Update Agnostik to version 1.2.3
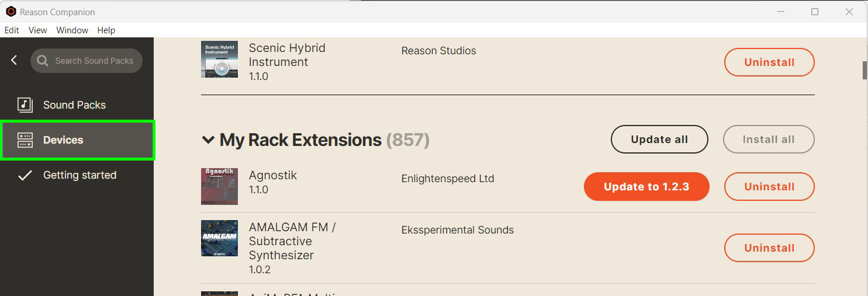 (646, 187)
